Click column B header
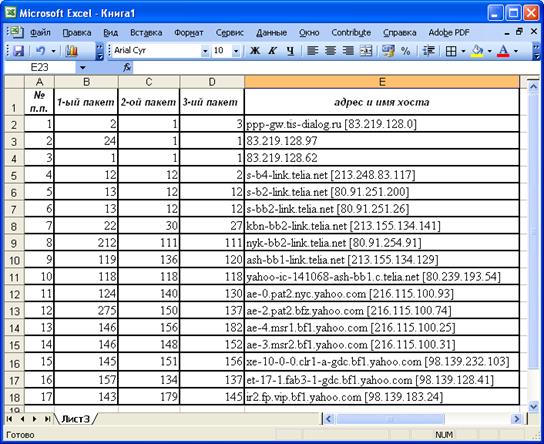 pyautogui.click(x=86, y=82)
